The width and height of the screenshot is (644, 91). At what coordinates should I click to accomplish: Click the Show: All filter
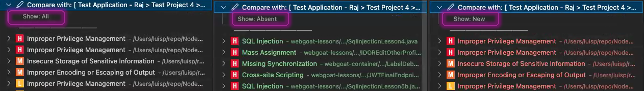tap(36, 17)
